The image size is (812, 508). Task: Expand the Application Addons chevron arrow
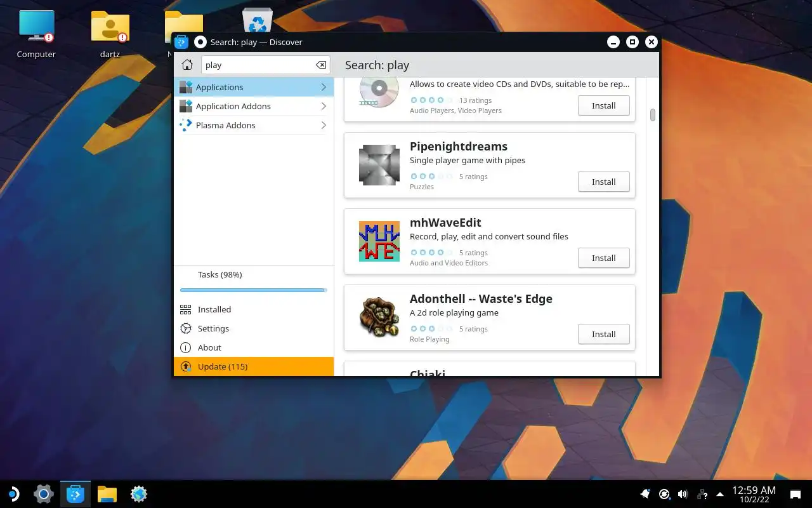pyautogui.click(x=324, y=106)
